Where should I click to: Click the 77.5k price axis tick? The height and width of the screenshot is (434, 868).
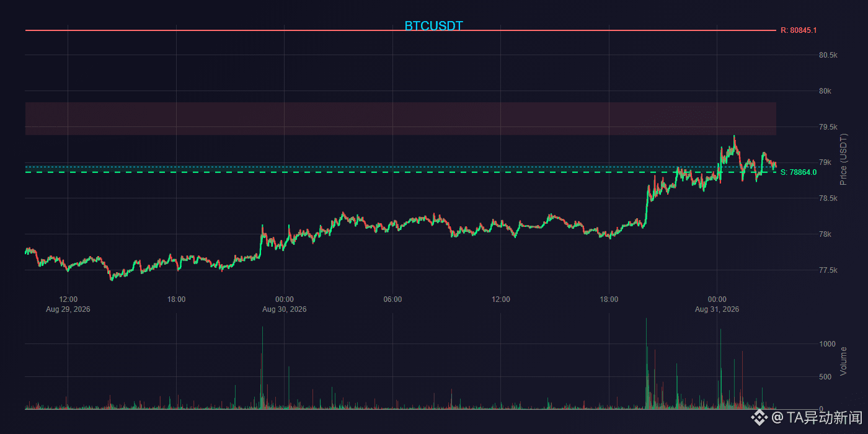(x=828, y=270)
